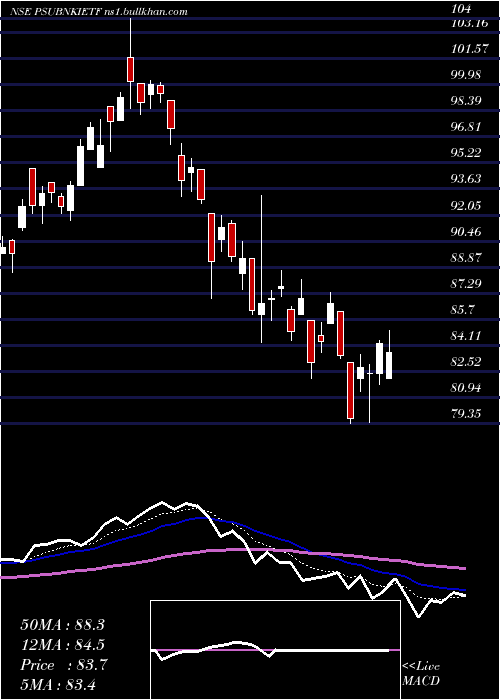500x700 pixels.
Task: Click the 103.16 price axis label
Action: point(470,23)
